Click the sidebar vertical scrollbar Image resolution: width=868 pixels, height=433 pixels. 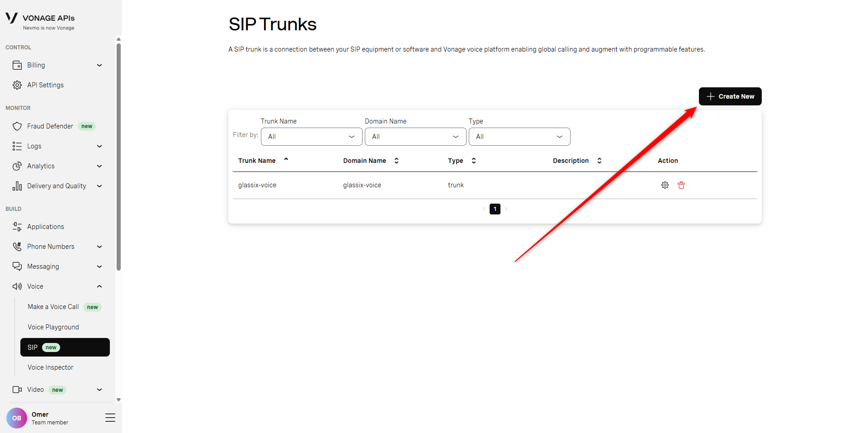pos(118,157)
